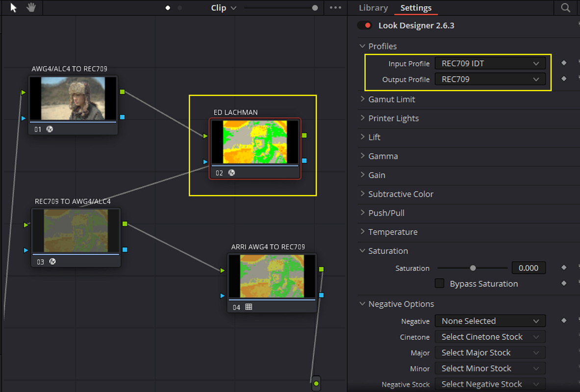
Task: Select the arrow pointer tool
Action: (13, 7)
